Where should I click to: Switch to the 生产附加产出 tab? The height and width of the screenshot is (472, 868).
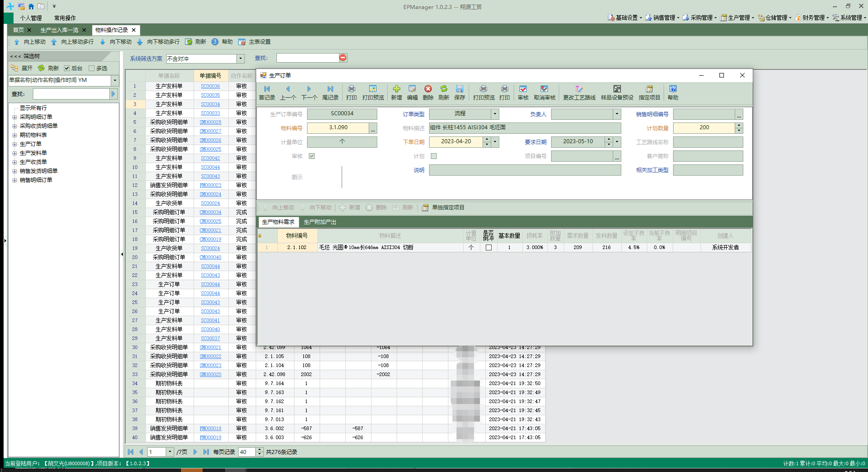(x=320, y=222)
